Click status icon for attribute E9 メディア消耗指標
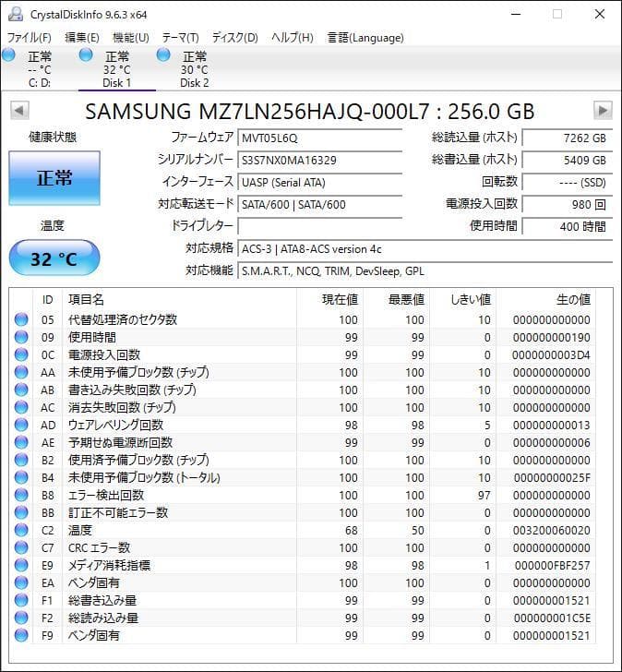 (21, 566)
